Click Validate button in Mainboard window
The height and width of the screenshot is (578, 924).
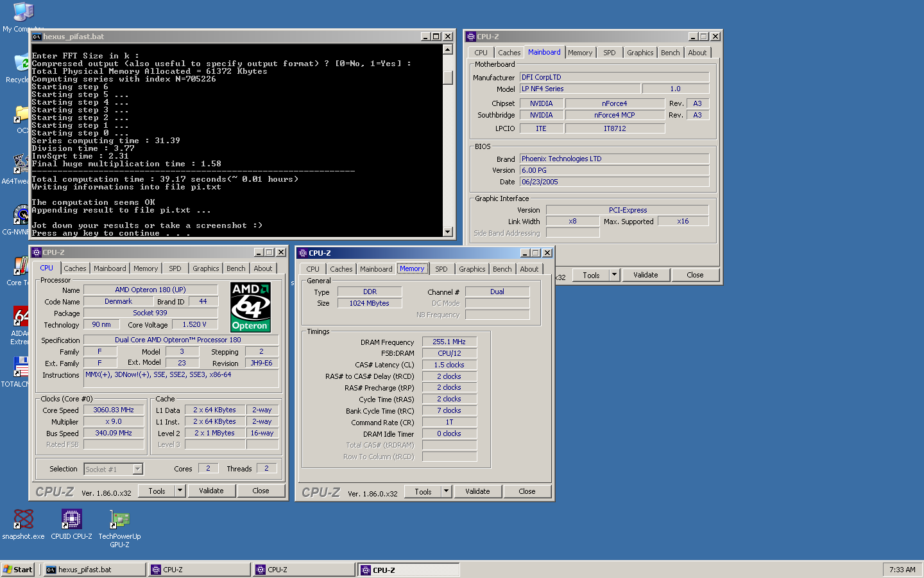pyautogui.click(x=646, y=275)
